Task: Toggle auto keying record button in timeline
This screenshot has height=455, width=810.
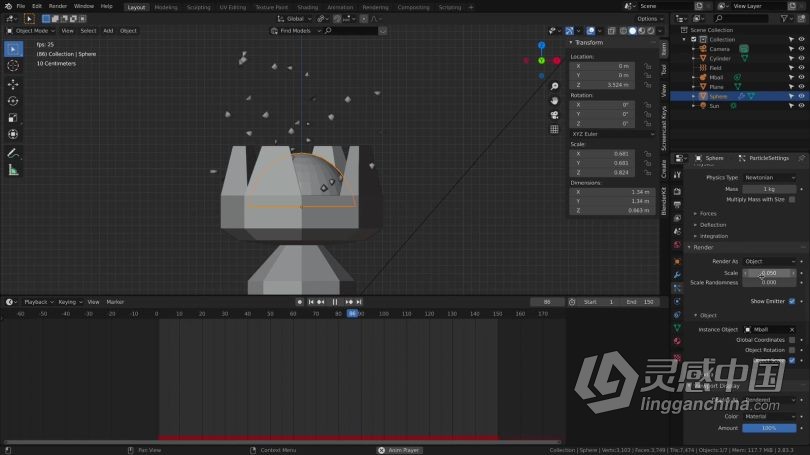Action: click(300, 302)
